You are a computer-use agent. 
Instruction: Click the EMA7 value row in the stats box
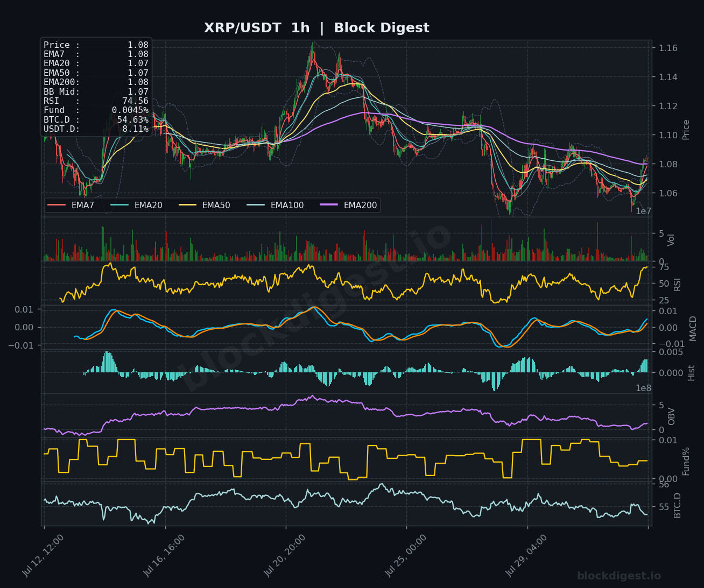(x=96, y=54)
